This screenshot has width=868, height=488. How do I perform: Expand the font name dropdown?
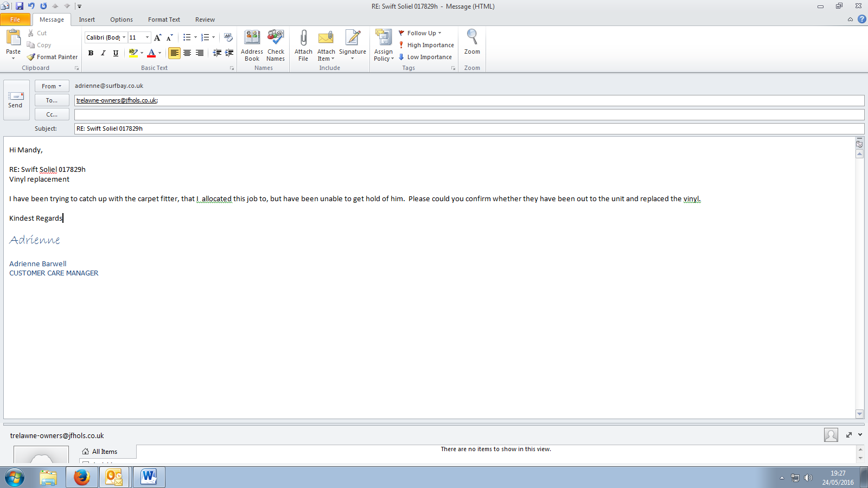click(124, 37)
